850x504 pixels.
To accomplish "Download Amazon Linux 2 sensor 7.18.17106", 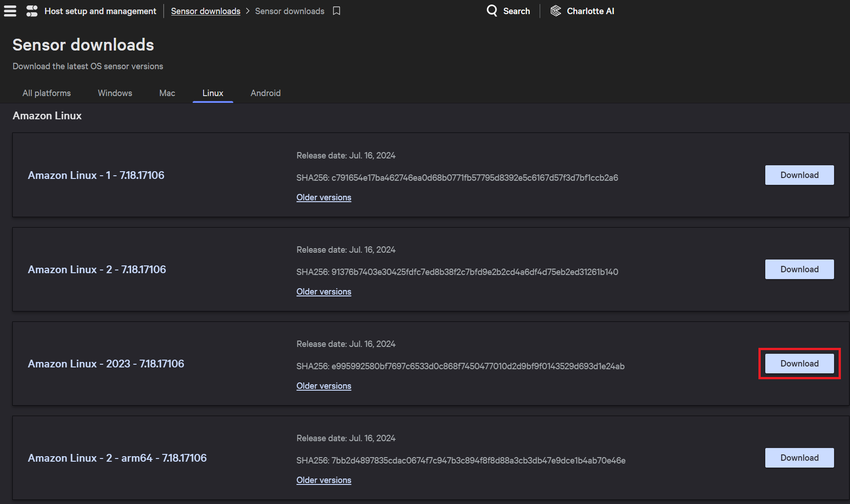I will click(799, 270).
